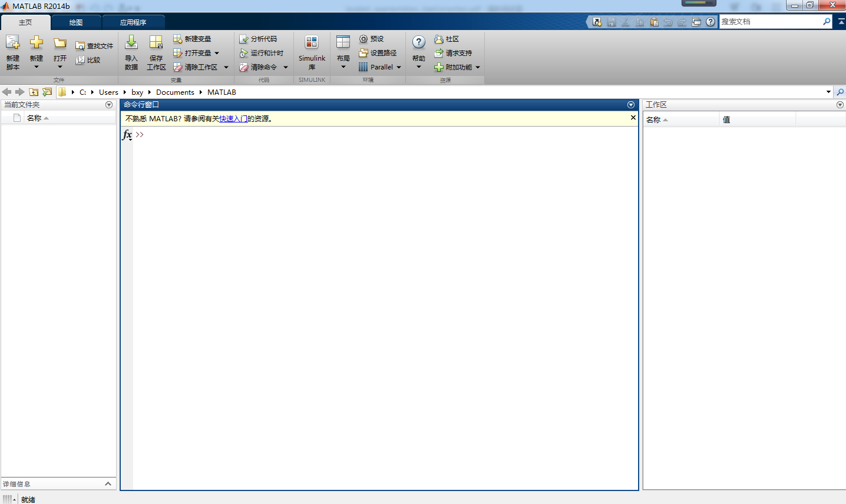
Task: Click 设置路径 (Set Path)
Action: tap(378, 53)
